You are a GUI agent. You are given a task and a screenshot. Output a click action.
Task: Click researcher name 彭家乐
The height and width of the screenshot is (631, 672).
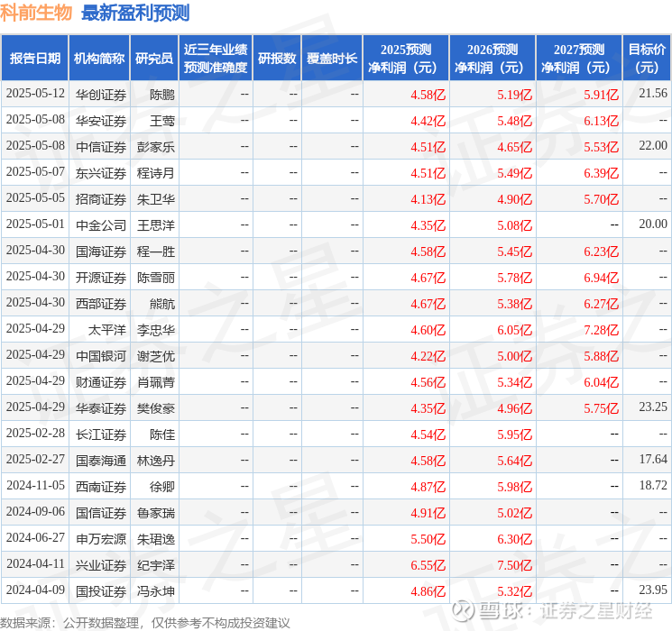(156, 147)
